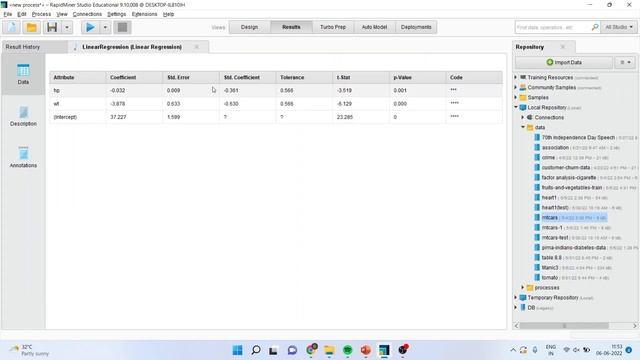
Task: Open the Deployments view
Action: tap(416, 27)
